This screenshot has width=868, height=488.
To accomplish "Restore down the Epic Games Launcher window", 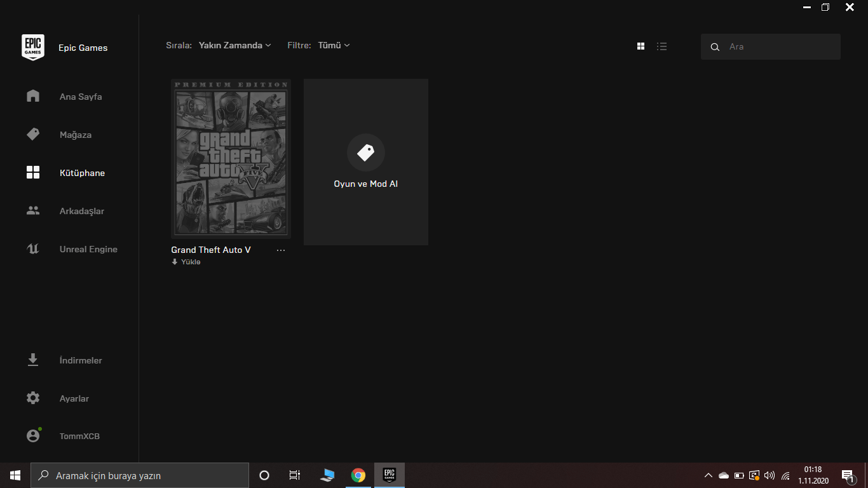I will pyautogui.click(x=825, y=8).
